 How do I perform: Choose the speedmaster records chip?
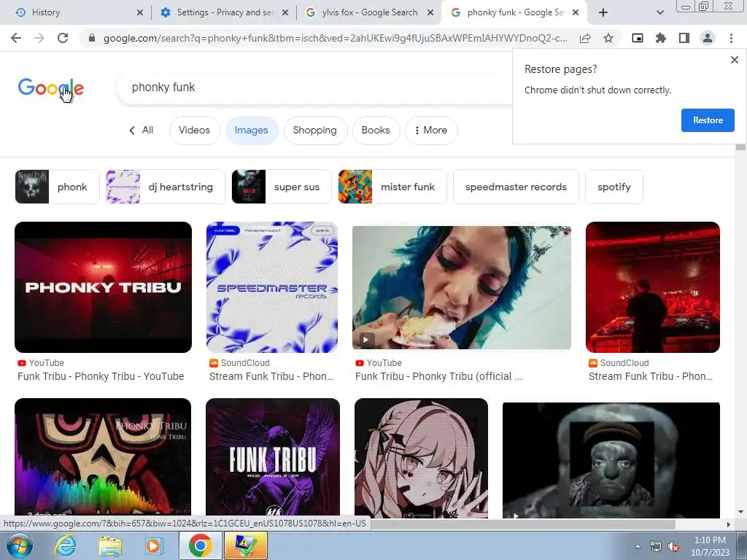(x=516, y=187)
